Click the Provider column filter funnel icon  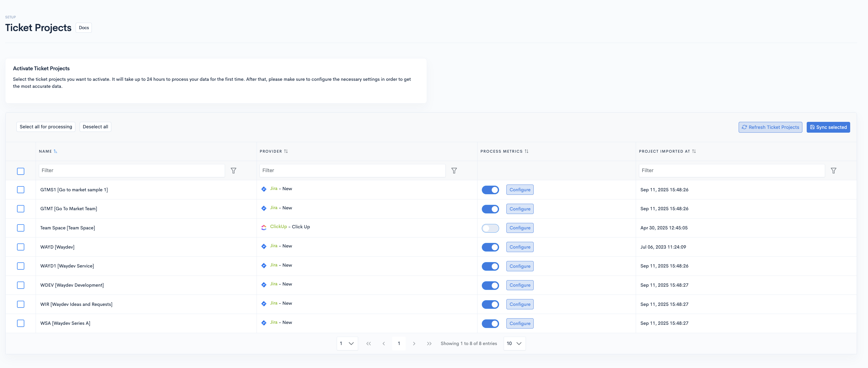[x=454, y=170]
